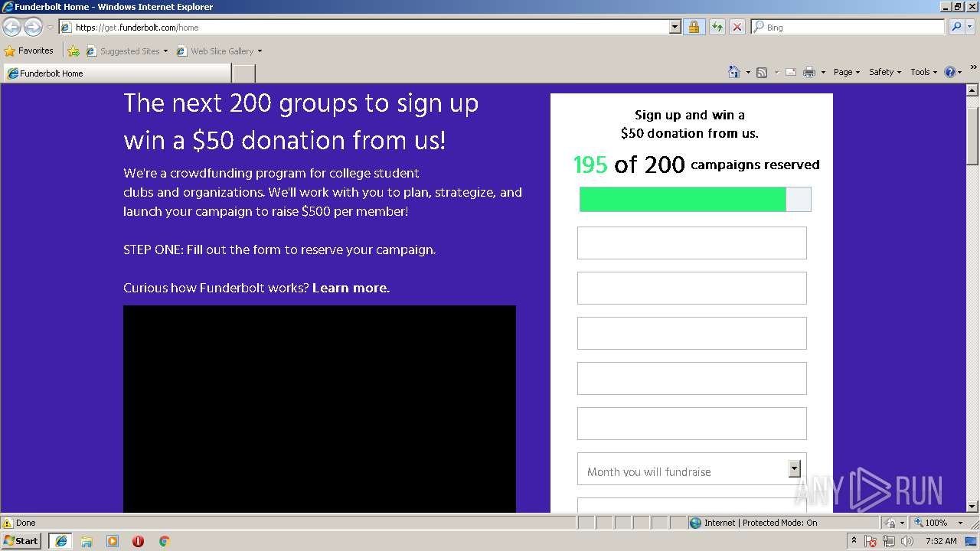Click the Action Center flag tray icon
Viewport: 980px width, 551px height.
point(871,541)
